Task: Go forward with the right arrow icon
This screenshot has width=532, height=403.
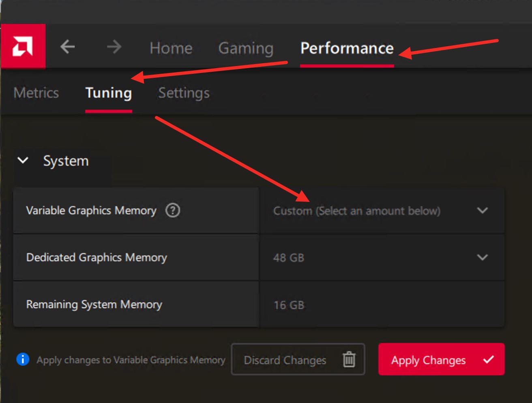Action: tap(114, 47)
